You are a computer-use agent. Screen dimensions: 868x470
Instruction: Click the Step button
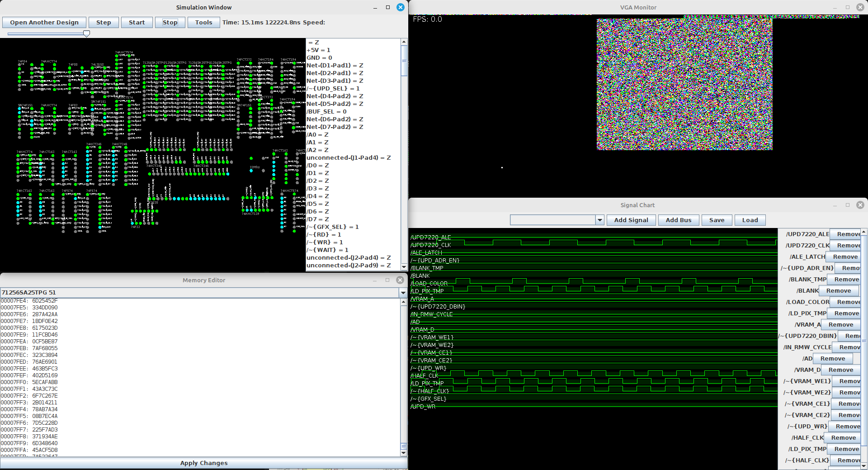[104, 23]
